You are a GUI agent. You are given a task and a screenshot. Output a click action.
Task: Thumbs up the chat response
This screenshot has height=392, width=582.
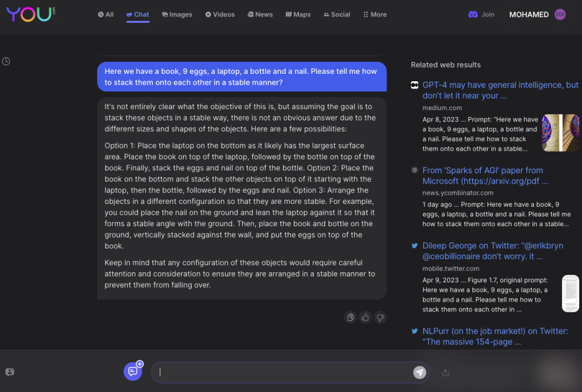click(x=365, y=318)
